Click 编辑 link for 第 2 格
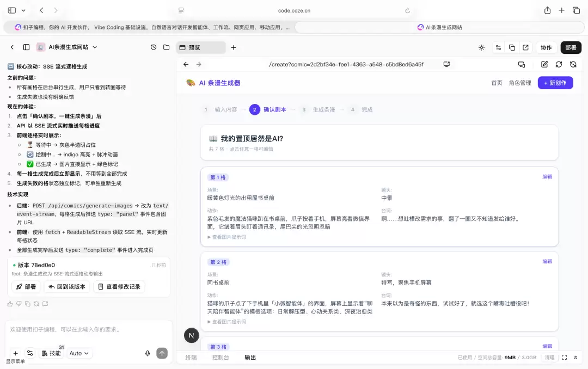Image resolution: width=588 pixels, height=369 pixels. [547, 261]
